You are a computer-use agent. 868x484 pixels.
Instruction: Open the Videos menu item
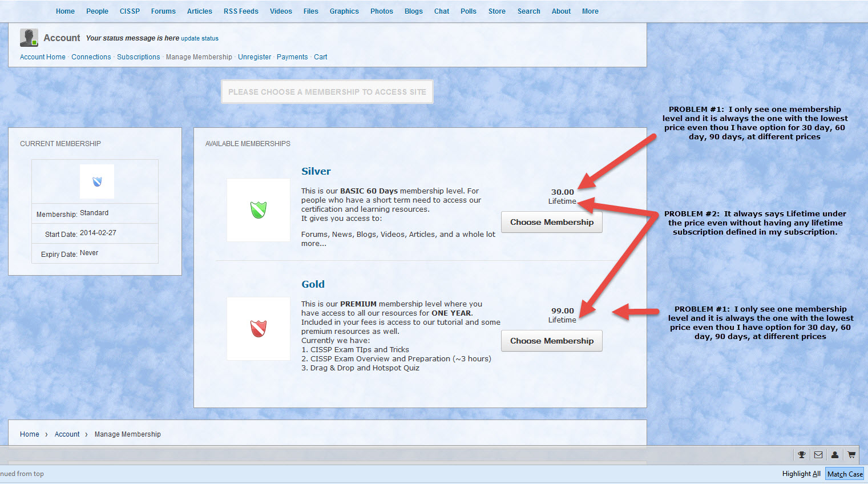coord(281,11)
